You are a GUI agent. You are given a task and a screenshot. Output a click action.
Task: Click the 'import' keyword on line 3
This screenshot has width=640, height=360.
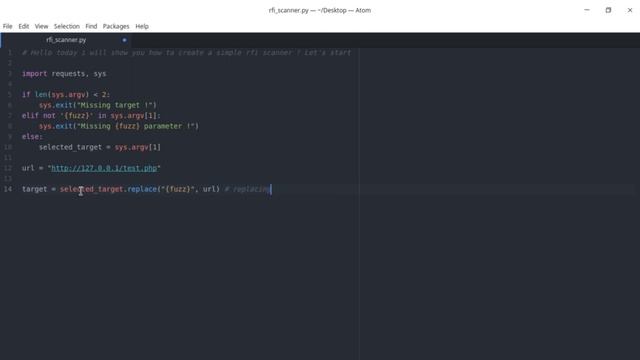34,73
